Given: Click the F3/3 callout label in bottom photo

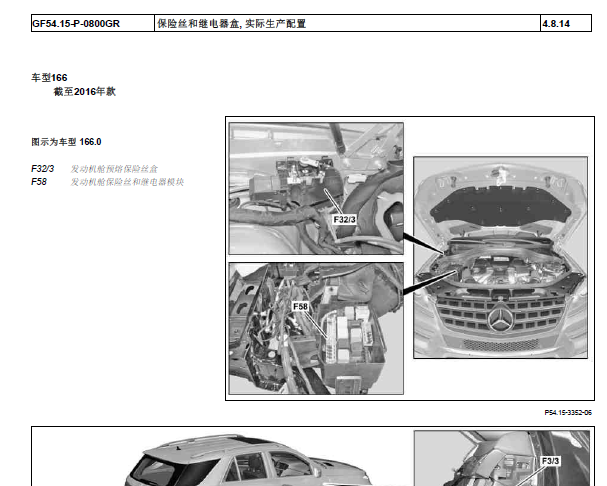Looking at the screenshot, I should pos(550,461).
